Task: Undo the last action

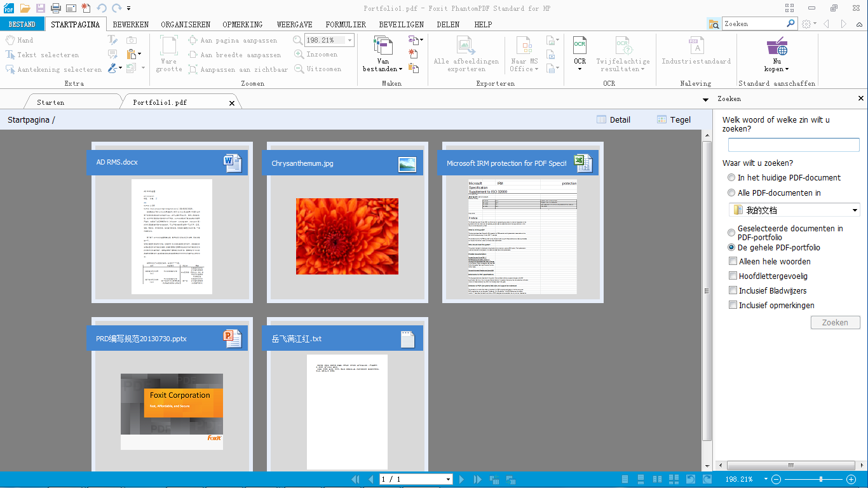Action: coord(102,8)
